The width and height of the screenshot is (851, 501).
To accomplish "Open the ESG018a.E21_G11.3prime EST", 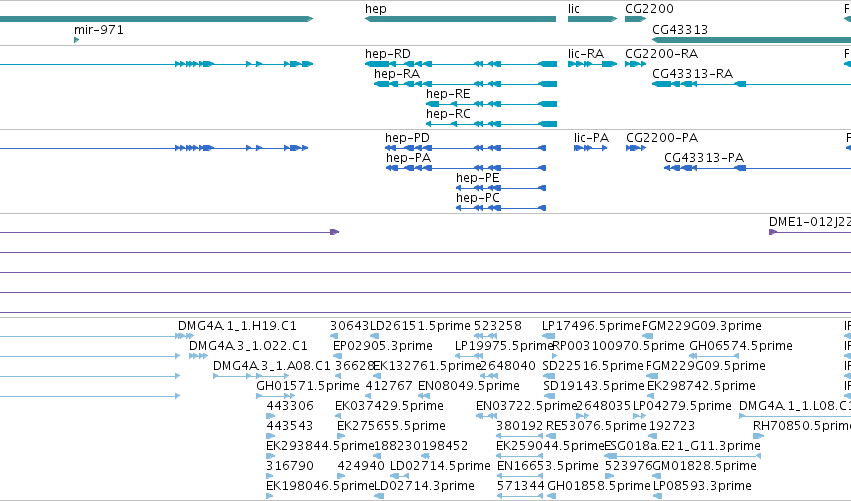I will tap(682, 456).
